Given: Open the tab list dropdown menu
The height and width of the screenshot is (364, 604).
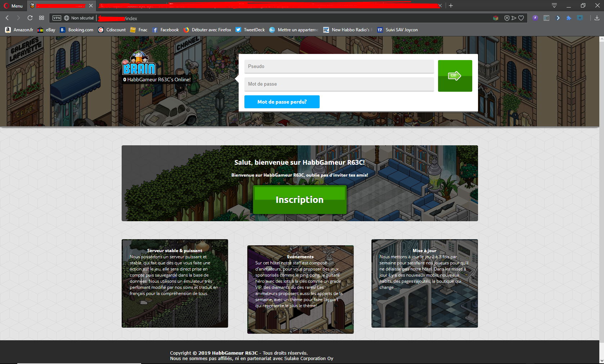Looking at the screenshot, I should [x=554, y=5].
